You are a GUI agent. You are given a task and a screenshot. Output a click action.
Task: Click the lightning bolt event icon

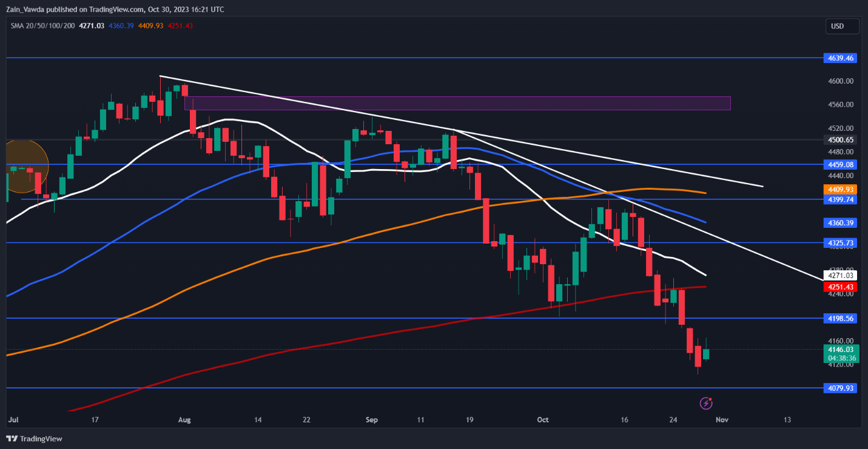pos(706,403)
